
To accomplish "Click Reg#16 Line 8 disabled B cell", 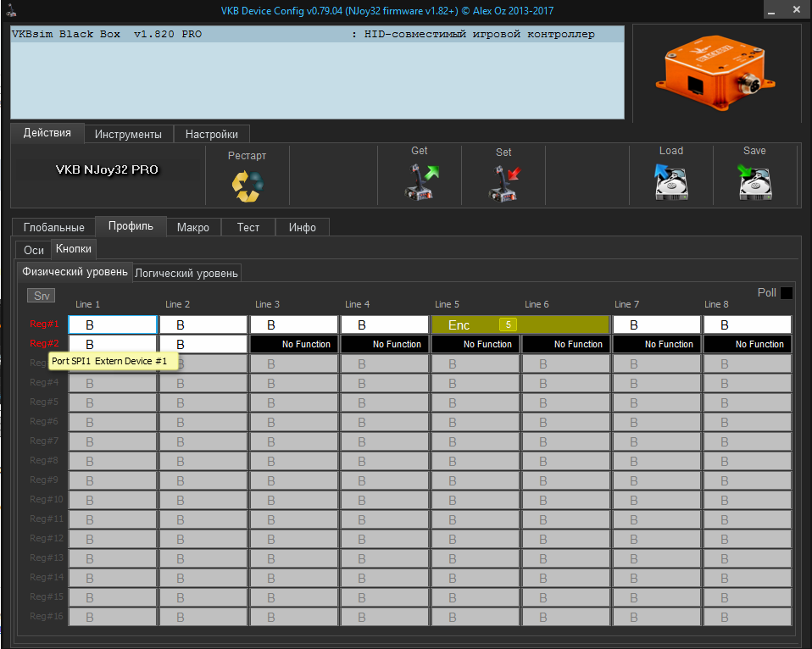I will pos(748,617).
